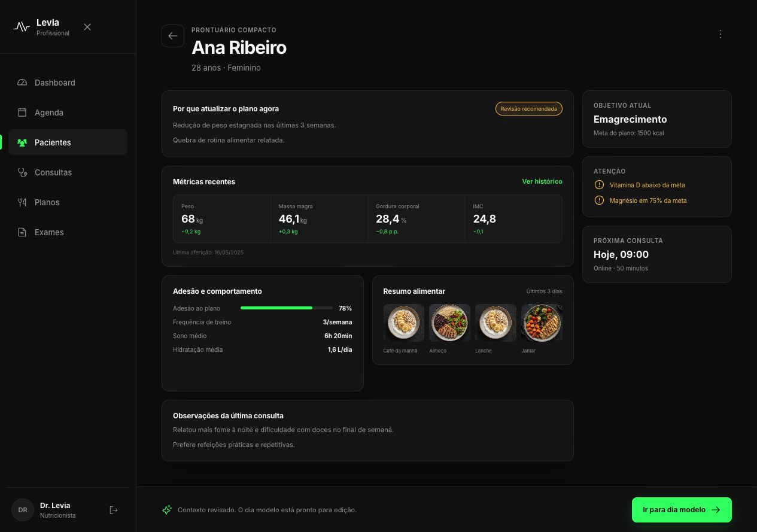The width and height of the screenshot is (757, 532).
Task: Click the Ir para dia modelo button
Action: tap(682, 510)
